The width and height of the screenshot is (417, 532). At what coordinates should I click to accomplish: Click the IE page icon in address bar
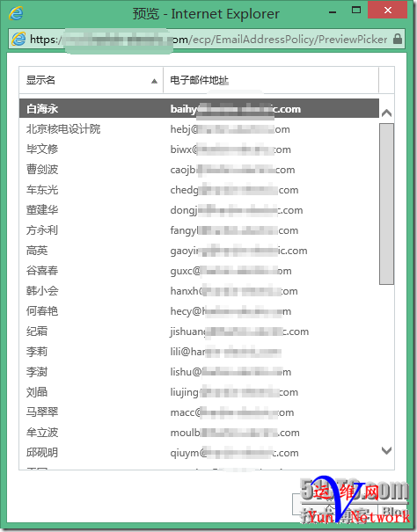tap(18, 39)
